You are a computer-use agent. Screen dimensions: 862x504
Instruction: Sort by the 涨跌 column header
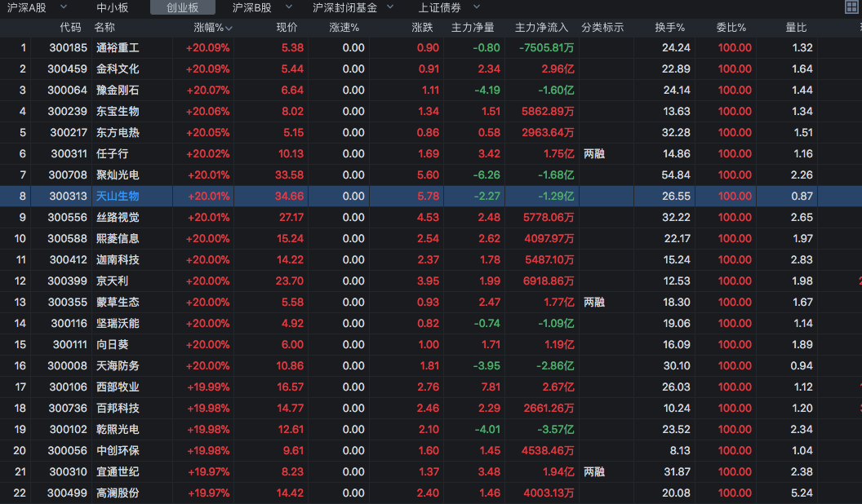click(x=422, y=28)
